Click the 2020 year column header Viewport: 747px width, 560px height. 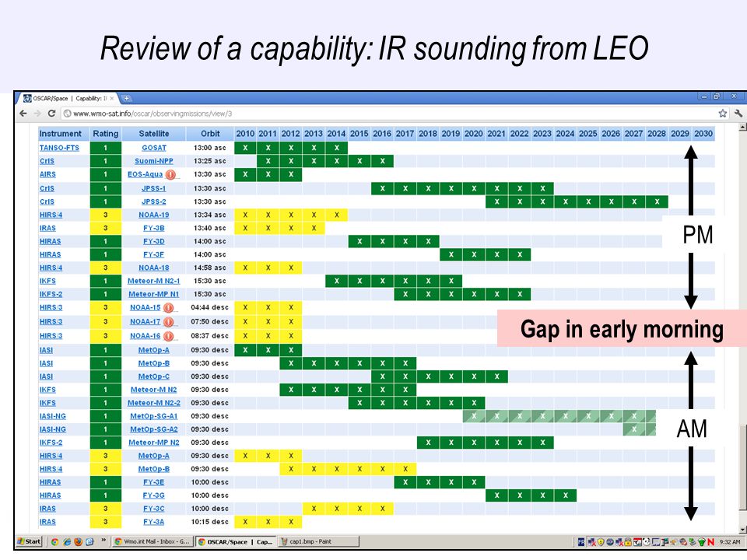coord(474,134)
